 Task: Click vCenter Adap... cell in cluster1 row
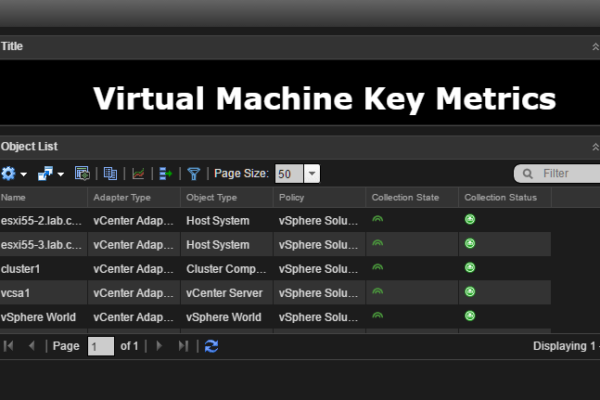click(133, 269)
